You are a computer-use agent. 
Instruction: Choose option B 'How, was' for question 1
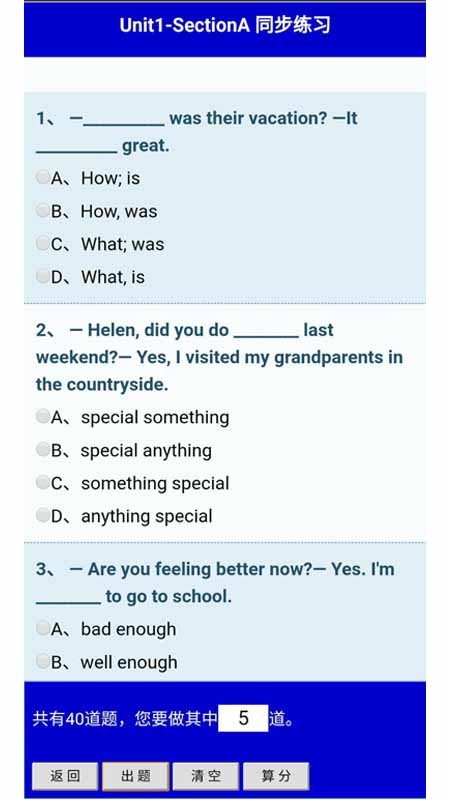click(x=43, y=211)
